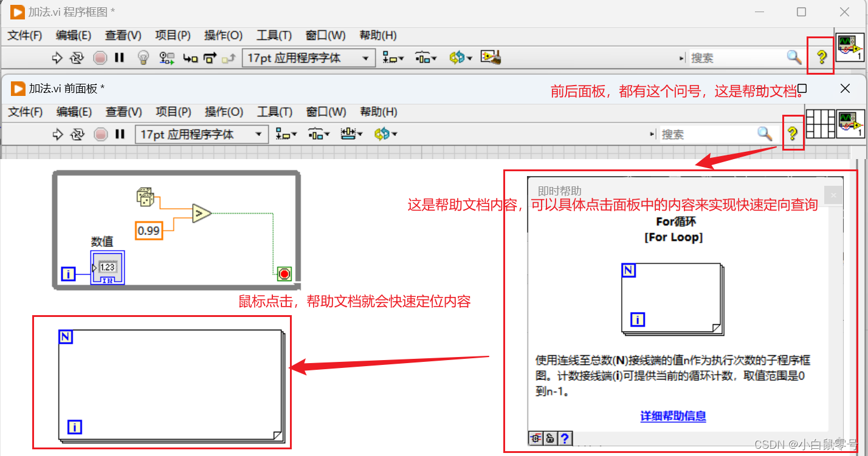This screenshot has width=868, height=456.
Task: Click the 详细帮助信息 link
Action: [672, 416]
